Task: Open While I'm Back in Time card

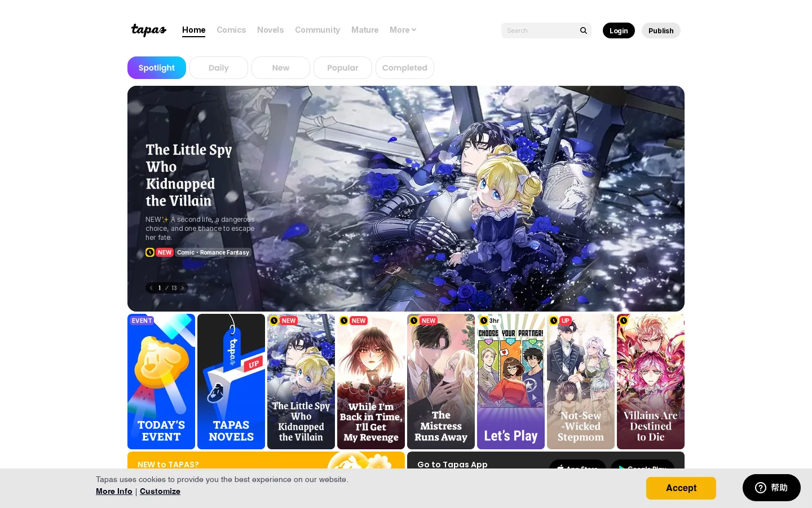Action: tap(371, 382)
